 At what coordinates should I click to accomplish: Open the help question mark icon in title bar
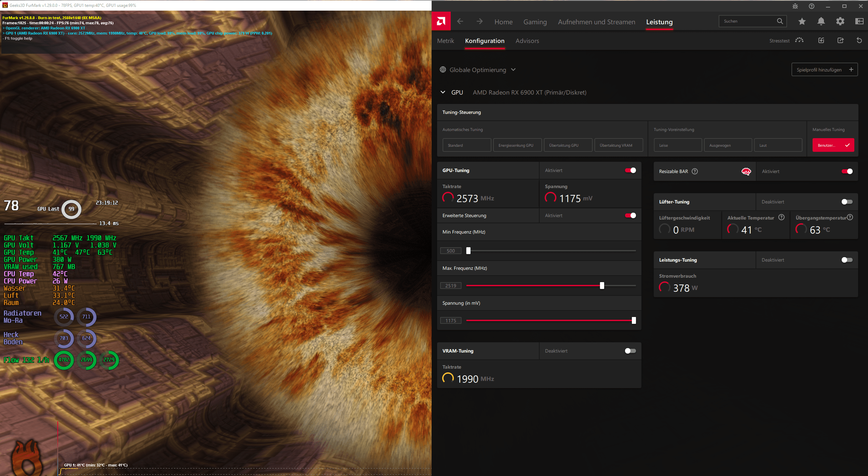click(812, 6)
